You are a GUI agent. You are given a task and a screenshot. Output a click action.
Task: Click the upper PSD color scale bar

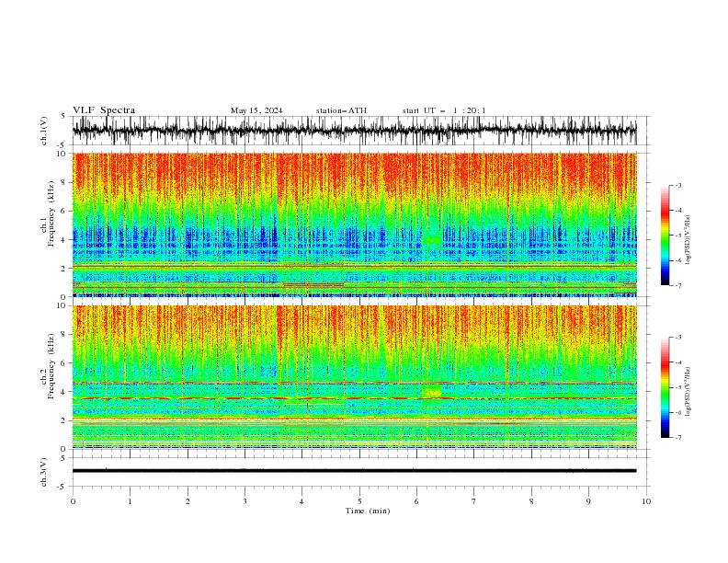click(x=665, y=235)
